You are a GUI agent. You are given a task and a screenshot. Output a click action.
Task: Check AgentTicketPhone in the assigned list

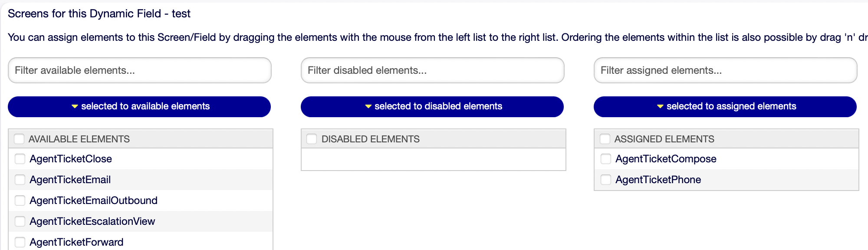605,180
